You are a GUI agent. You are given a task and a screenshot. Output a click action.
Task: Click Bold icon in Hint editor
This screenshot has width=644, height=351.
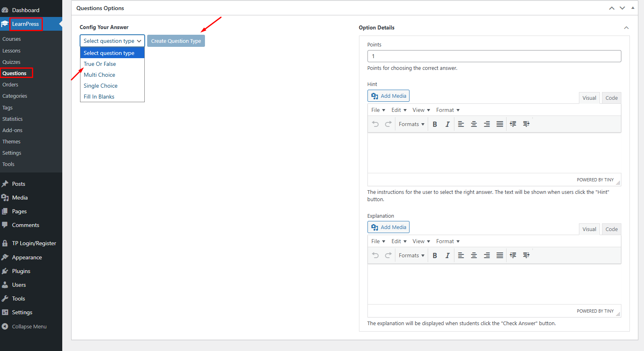coord(435,124)
